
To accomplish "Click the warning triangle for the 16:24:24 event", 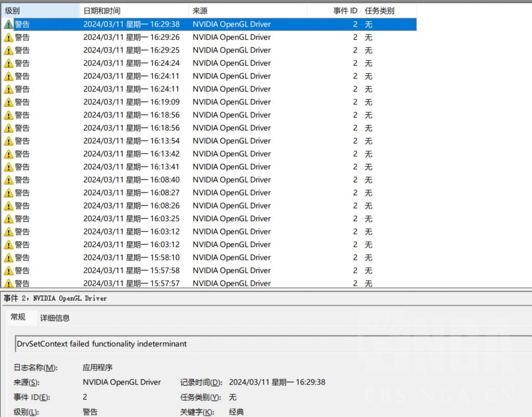I will [x=8, y=63].
